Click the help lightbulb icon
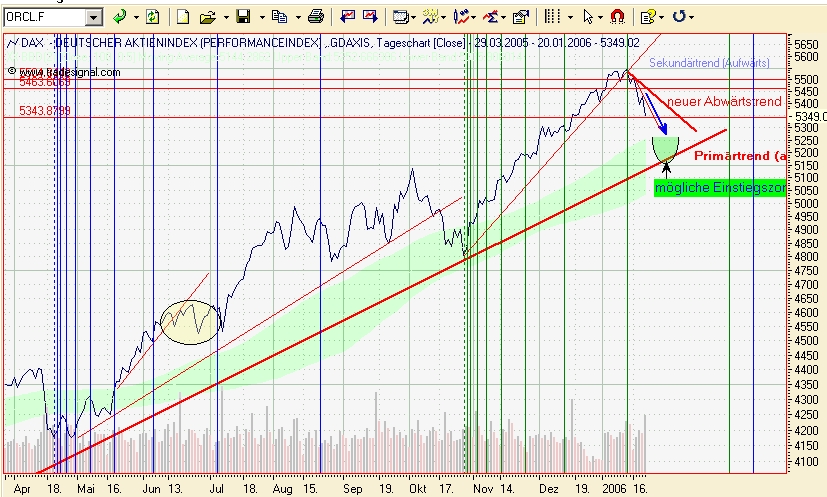 [647, 17]
